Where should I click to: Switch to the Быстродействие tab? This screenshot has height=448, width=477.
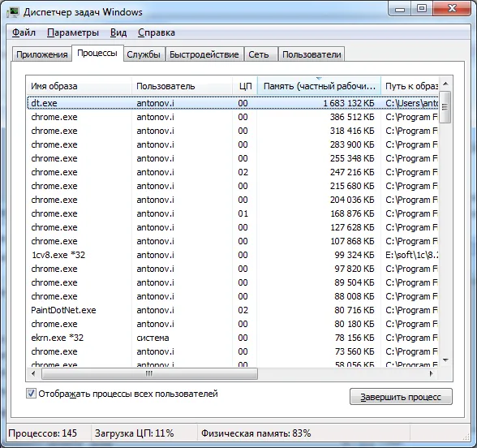coord(204,54)
